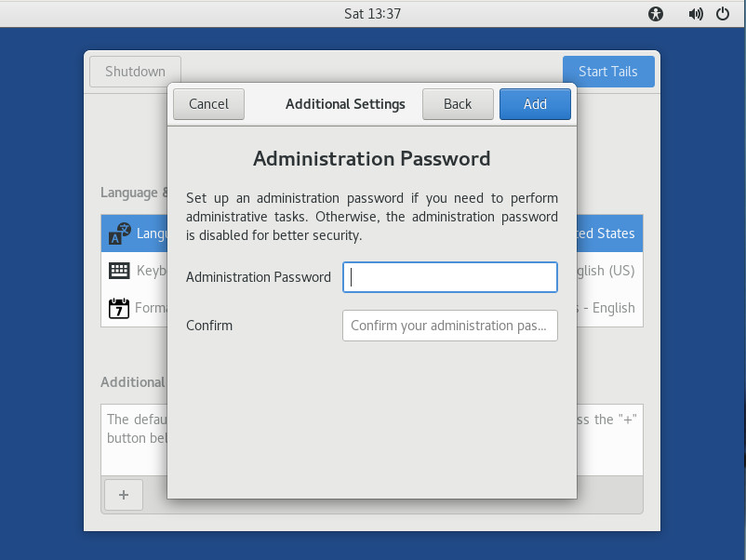Screen dimensions: 746x560
Task: Focus the Administration Password input field
Action: pos(450,277)
